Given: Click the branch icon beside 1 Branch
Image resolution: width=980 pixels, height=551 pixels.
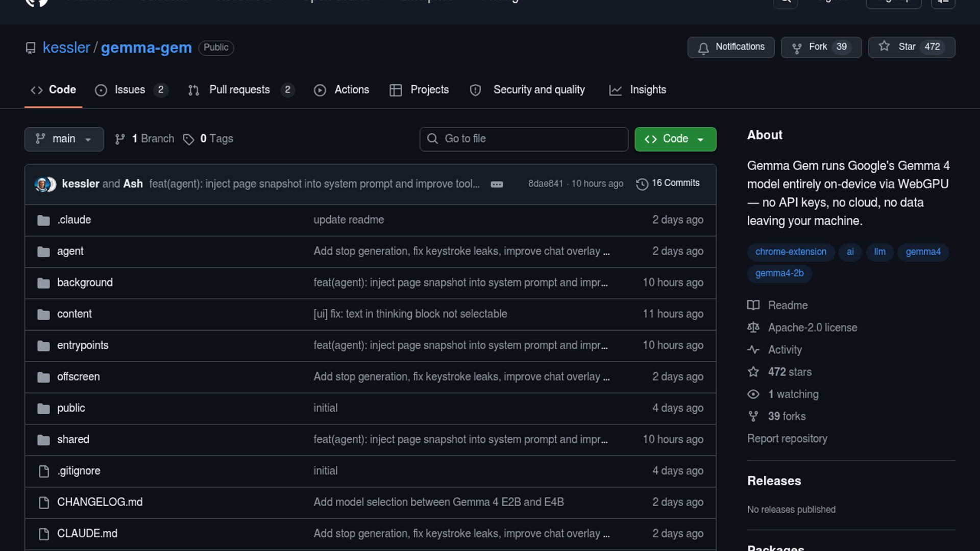Looking at the screenshot, I should (120, 139).
